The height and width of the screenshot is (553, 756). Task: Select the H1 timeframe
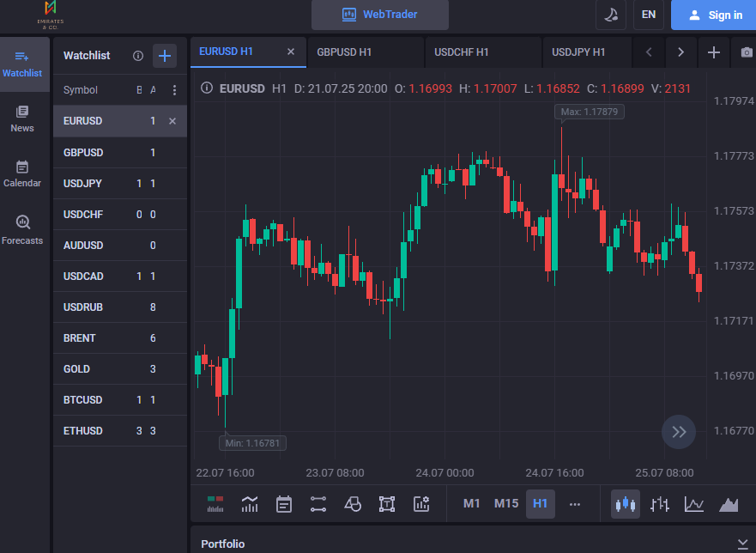coord(540,504)
